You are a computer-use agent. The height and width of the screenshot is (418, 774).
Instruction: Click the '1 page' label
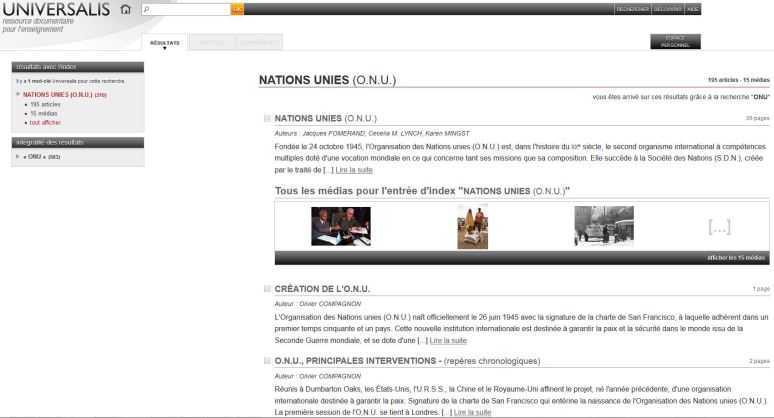click(x=761, y=289)
